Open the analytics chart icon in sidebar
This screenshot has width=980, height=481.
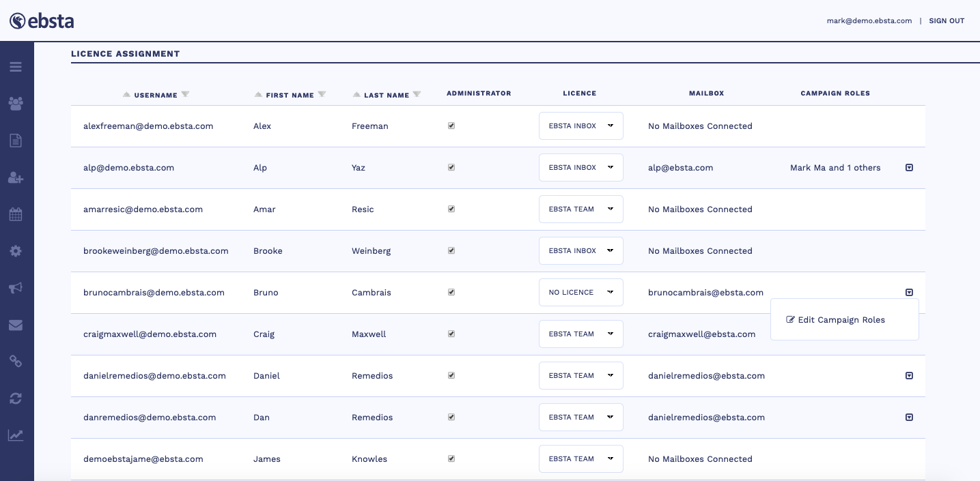click(x=16, y=435)
